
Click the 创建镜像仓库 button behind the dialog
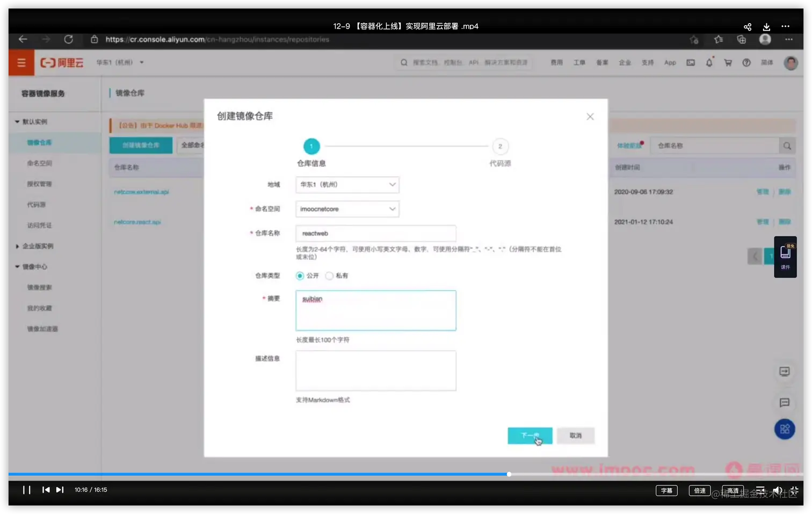(x=141, y=146)
